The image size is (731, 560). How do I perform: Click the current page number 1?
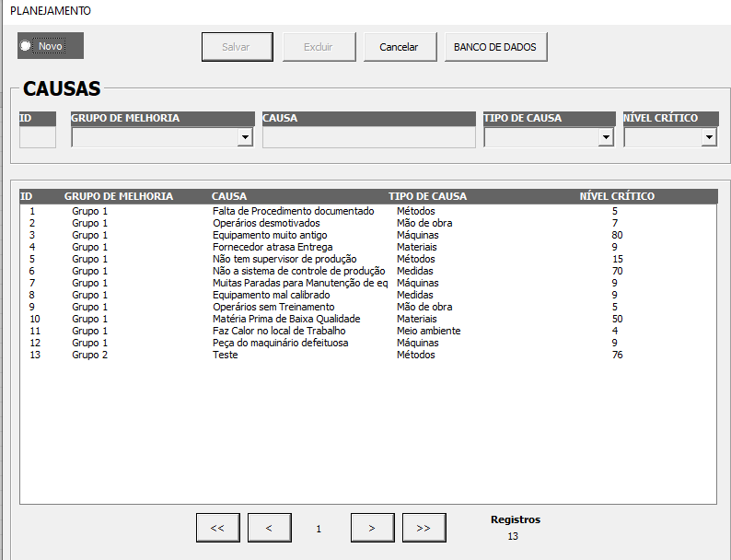tap(319, 529)
